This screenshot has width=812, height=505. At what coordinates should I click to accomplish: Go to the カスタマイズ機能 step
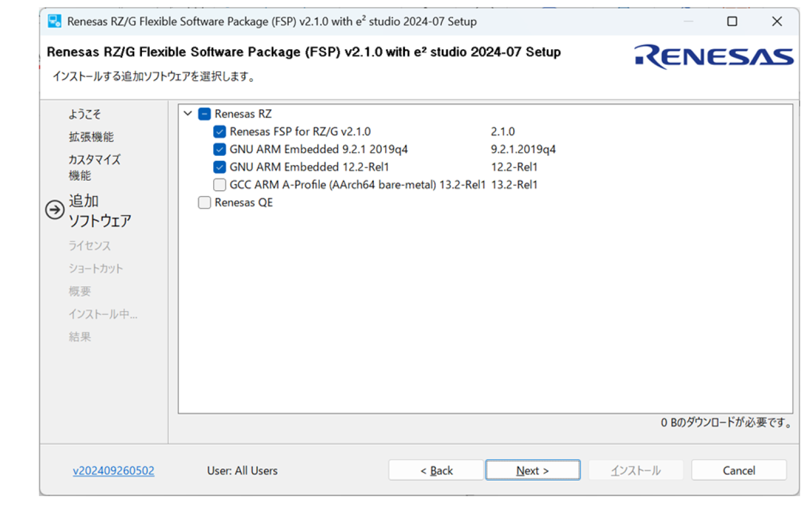[x=94, y=167]
